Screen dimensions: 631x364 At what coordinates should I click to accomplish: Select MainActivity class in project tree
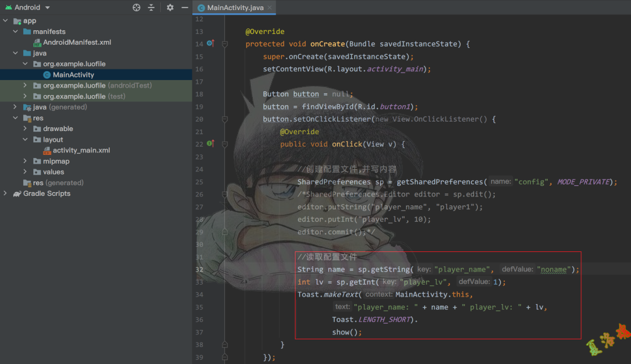73,75
